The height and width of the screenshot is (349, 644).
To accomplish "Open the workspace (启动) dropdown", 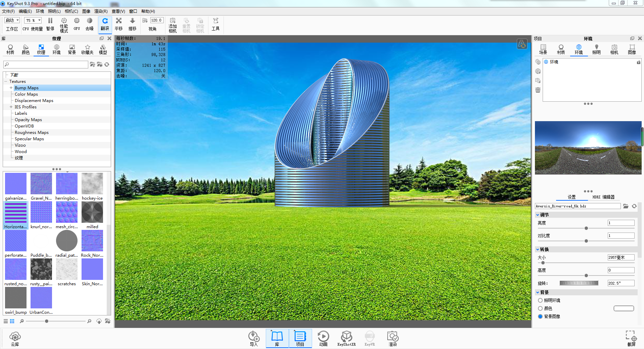I will 12,20.
